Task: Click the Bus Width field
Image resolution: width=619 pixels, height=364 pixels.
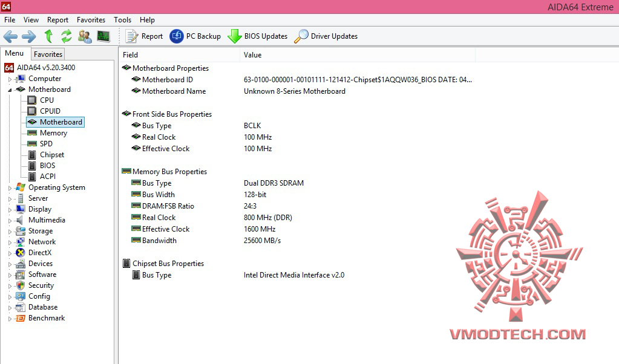Action: pyautogui.click(x=159, y=195)
